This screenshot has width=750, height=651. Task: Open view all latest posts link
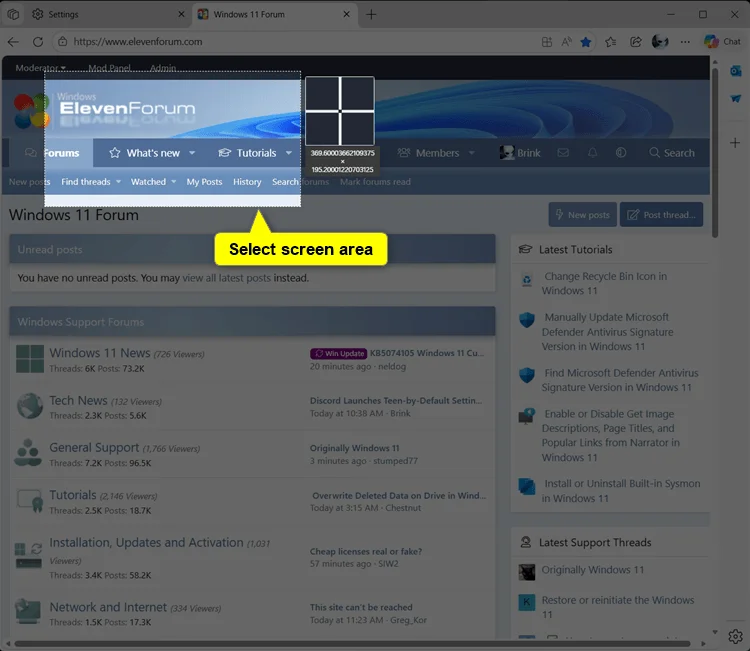click(226, 278)
